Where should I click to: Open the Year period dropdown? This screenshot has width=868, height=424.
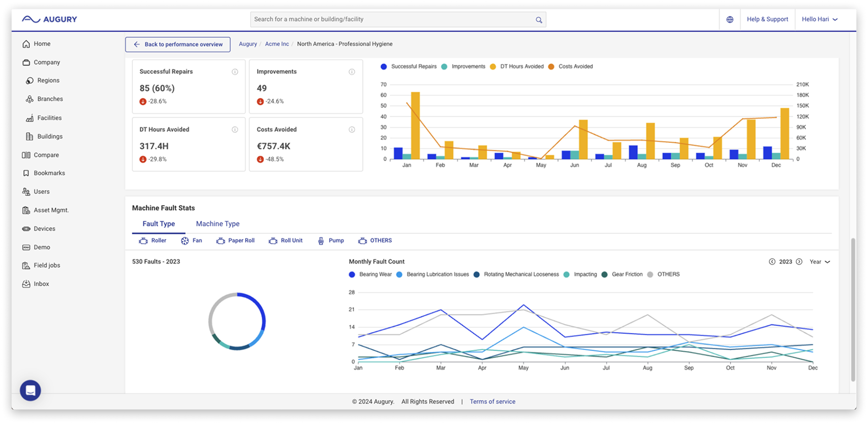(820, 262)
